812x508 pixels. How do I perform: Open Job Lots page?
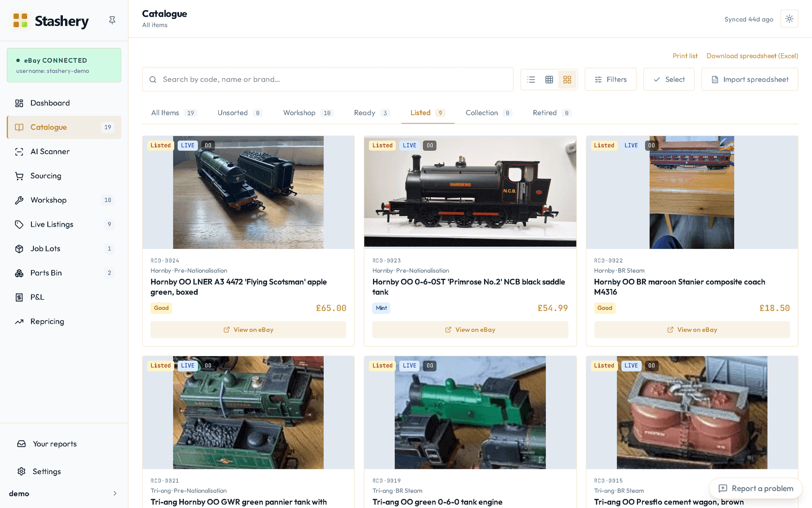click(64, 248)
